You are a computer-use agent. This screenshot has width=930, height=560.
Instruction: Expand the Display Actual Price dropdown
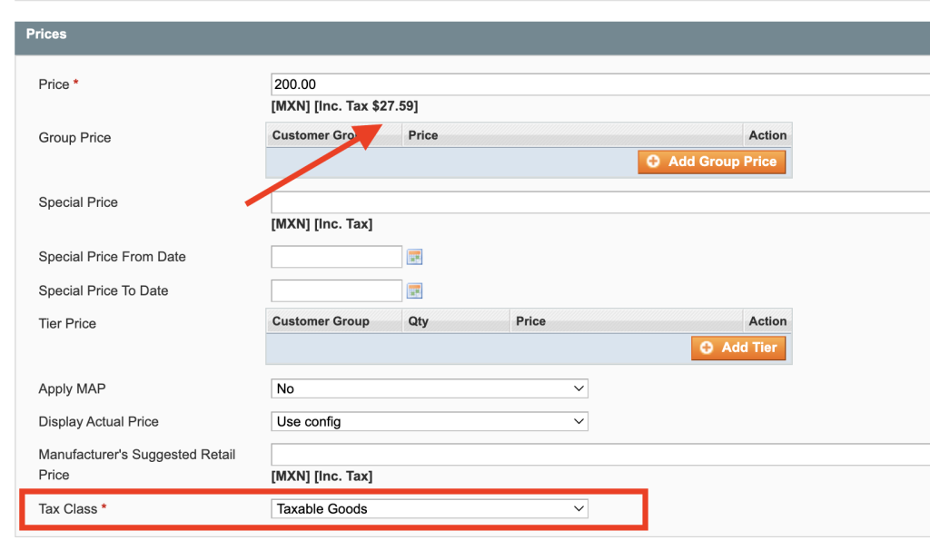[x=430, y=422]
